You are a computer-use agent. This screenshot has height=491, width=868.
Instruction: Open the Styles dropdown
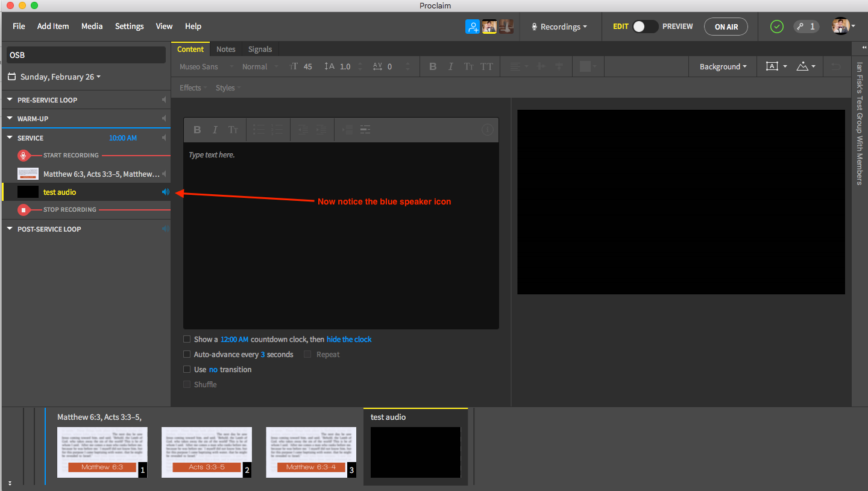click(228, 88)
